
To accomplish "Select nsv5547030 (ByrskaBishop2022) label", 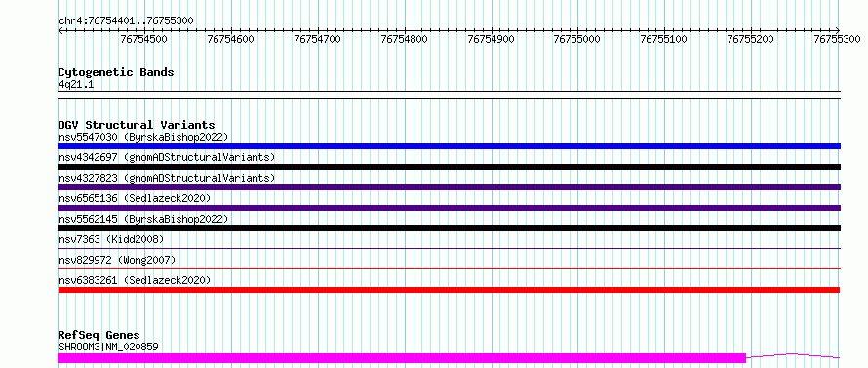I will 143,137.
